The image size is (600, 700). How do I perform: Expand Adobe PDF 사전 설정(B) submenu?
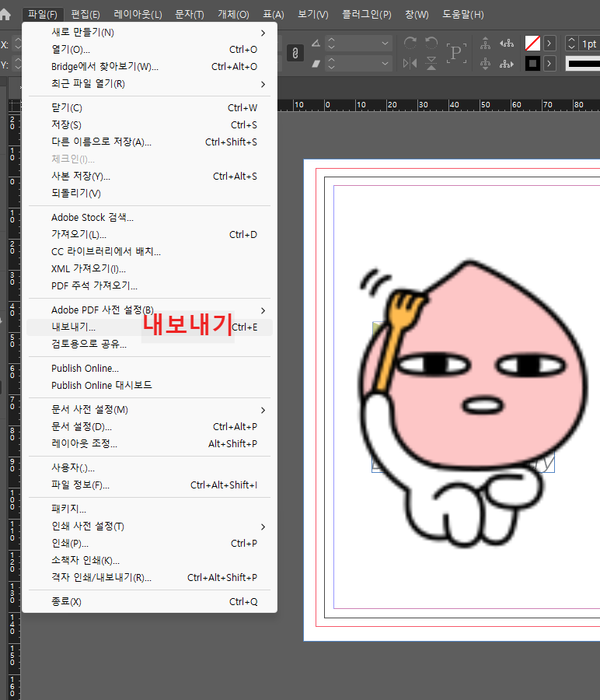point(149,310)
